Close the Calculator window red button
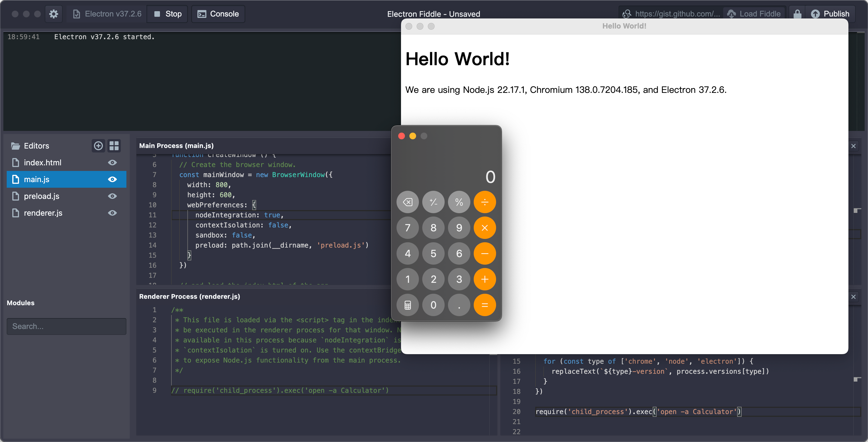Screen dimensions: 868x442 (401, 136)
